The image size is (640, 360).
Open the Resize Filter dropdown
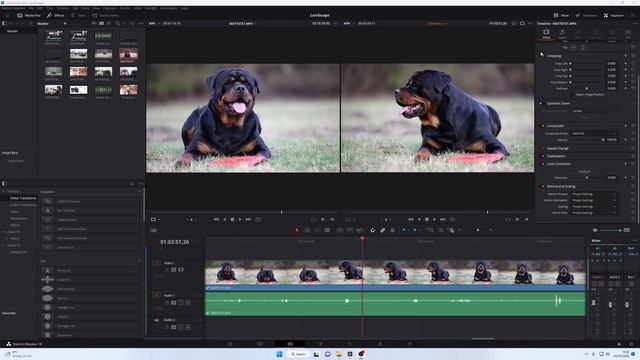[594, 213]
